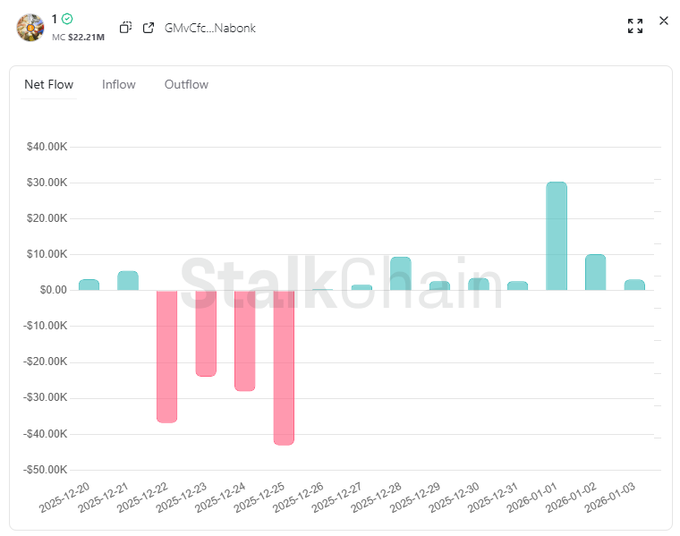680x536 pixels.
Task: Click the GMvCfc...Nabonk address text
Action: tap(210, 28)
